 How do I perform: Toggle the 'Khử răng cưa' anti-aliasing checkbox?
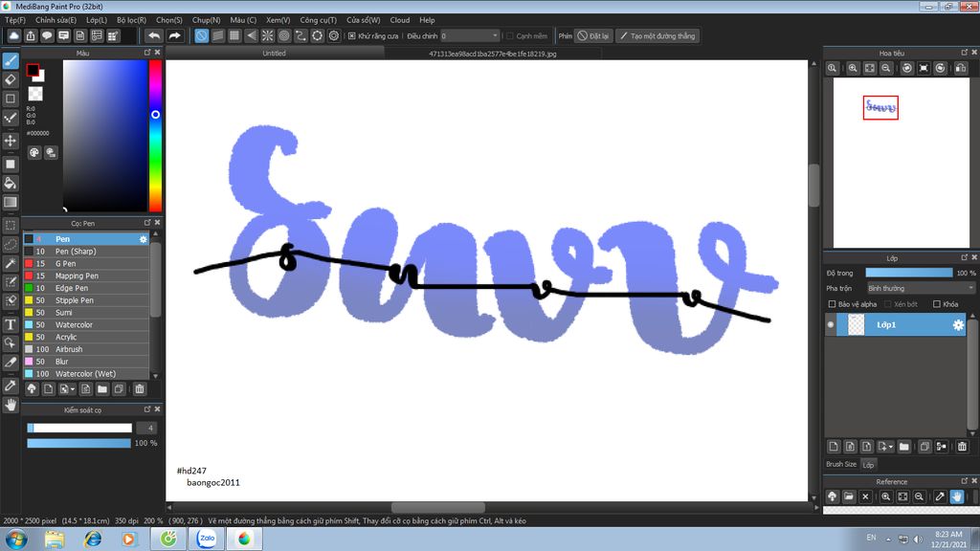tap(352, 36)
